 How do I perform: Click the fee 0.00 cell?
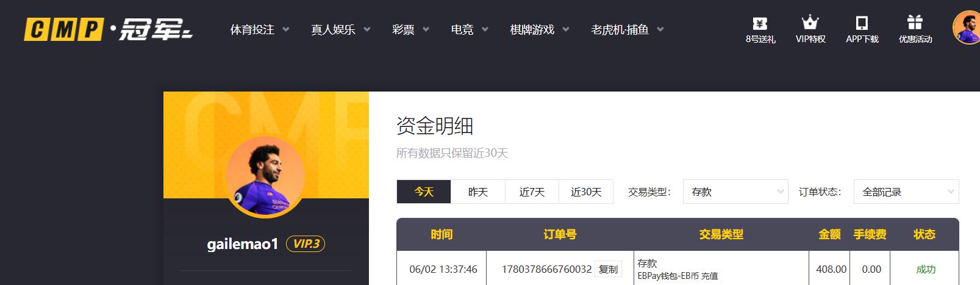[x=871, y=269]
